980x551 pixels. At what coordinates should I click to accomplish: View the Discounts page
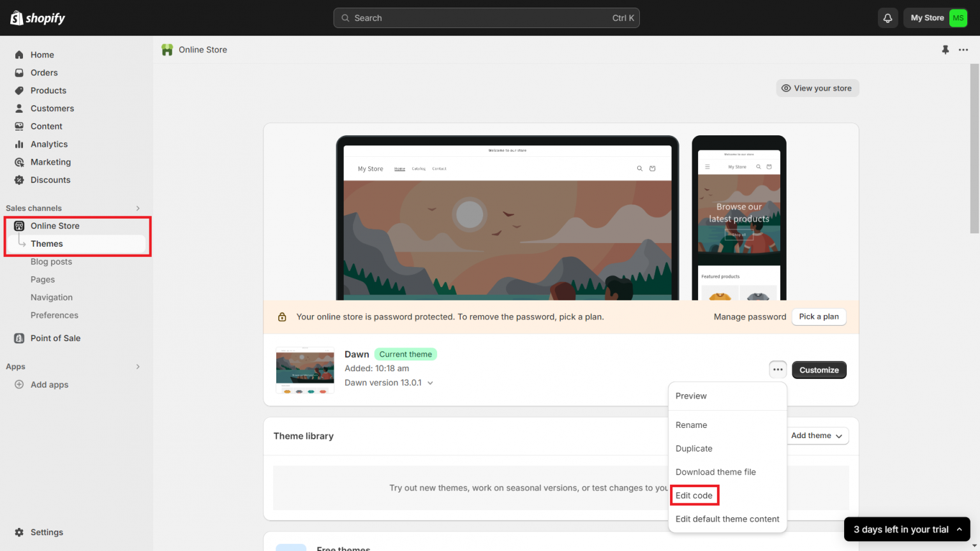pyautogui.click(x=50, y=179)
